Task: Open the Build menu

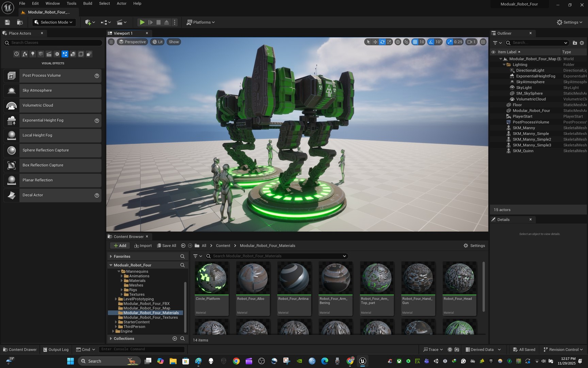Action: 88,3
